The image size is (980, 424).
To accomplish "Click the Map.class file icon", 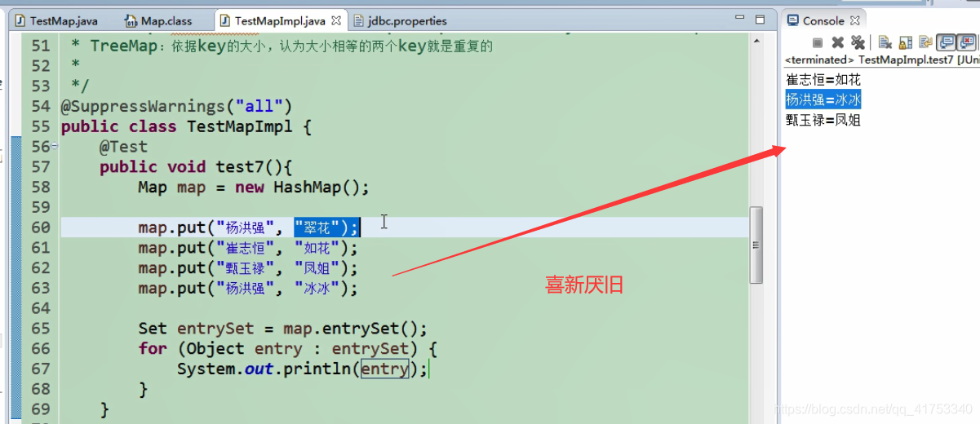I will [x=131, y=20].
